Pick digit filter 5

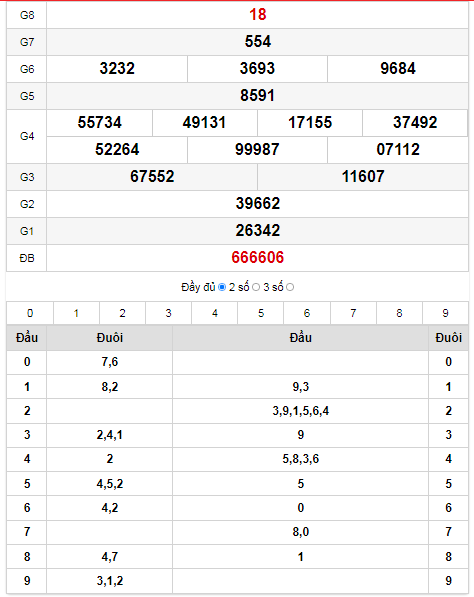coord(261,313)
